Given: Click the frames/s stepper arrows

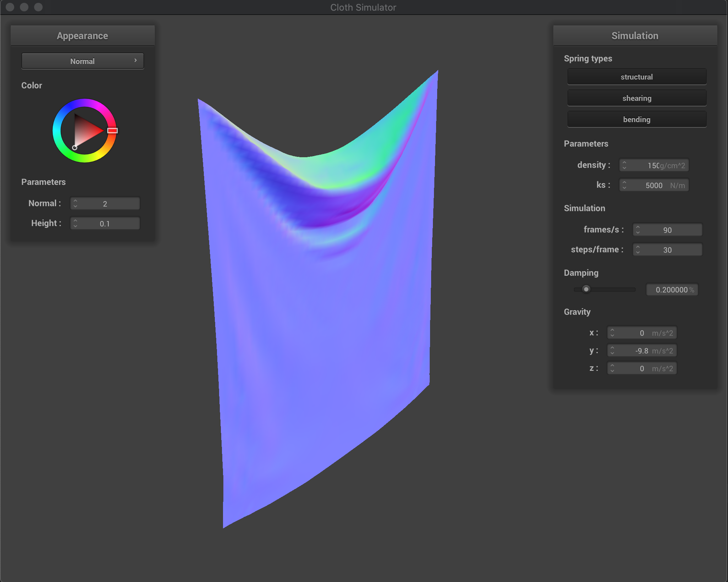Looking at the screenshot, I should point(638,230).
